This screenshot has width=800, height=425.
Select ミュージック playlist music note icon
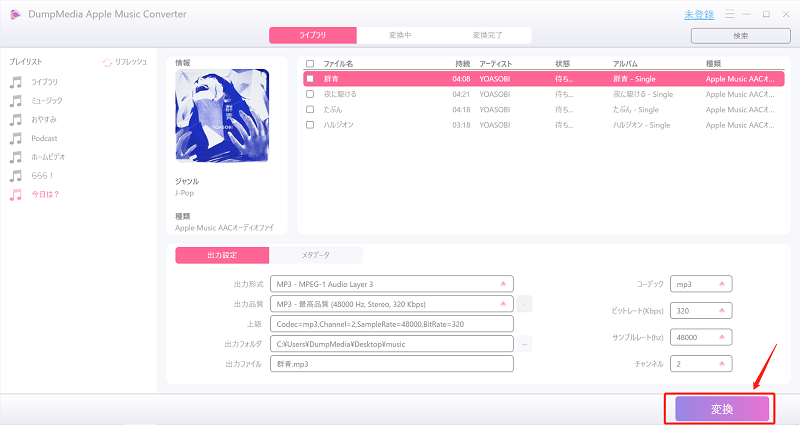(x=16, y=101)
